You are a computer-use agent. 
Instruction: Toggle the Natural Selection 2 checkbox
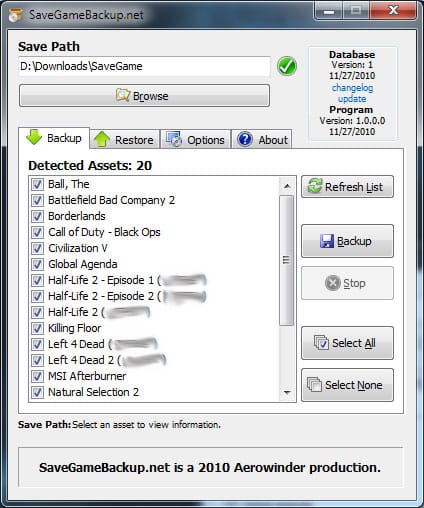point(37,392)
